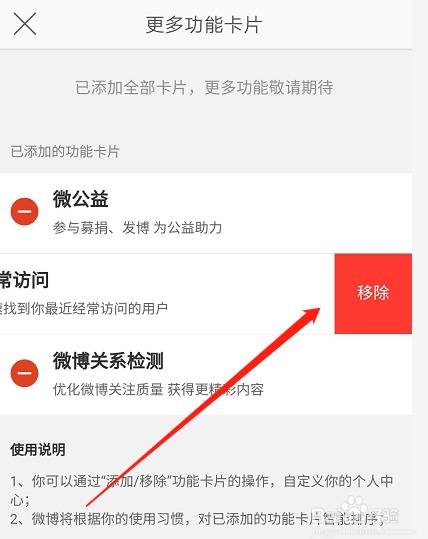Image resolution: width=428 pixels, height=539 pixels.
Task: Tap instruction 2 about 微博 使用习惯 sorting
Action: tap(197, 519)
